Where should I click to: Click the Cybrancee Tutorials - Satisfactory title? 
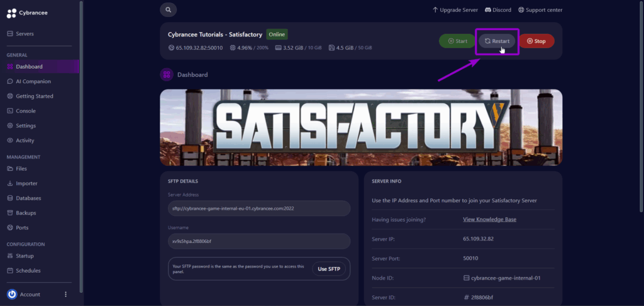tap(216, 34)
